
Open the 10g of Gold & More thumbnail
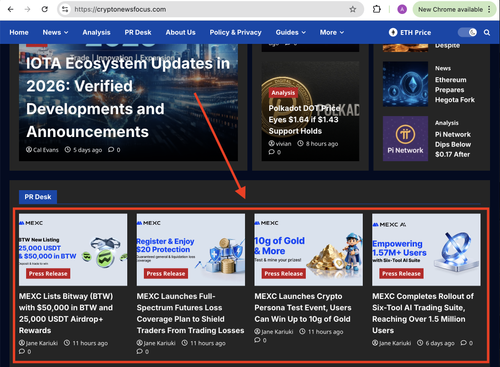[309, 250]
